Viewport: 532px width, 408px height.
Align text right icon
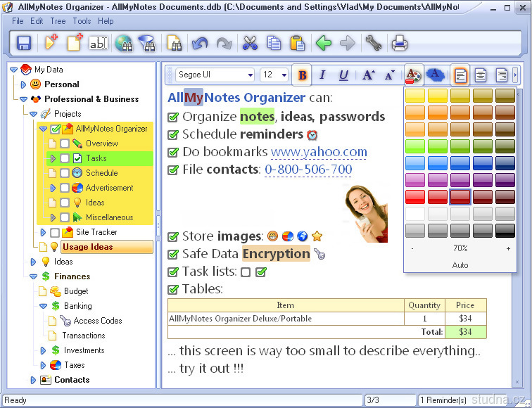(x=502, y=75)
